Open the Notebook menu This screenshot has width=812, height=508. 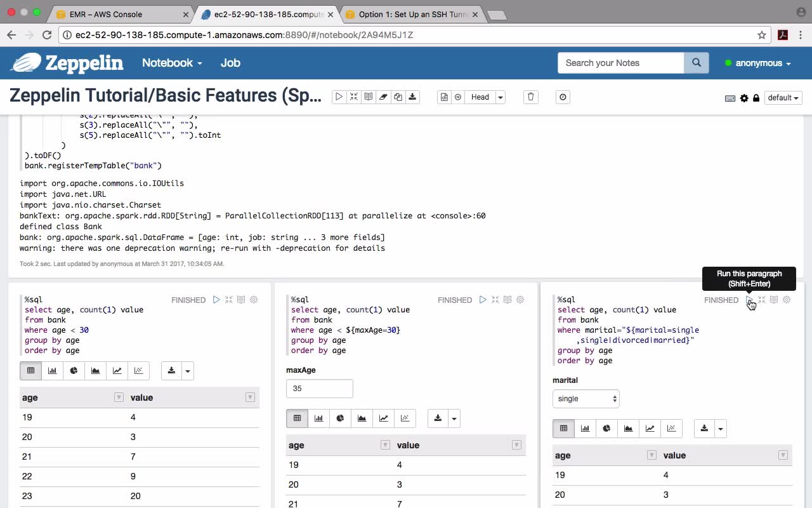172,63
